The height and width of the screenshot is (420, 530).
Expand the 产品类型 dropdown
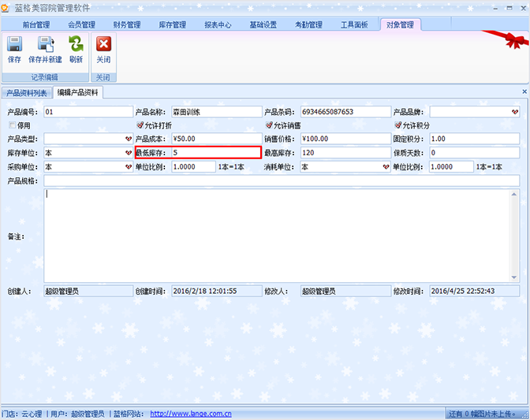pos(128,139)
